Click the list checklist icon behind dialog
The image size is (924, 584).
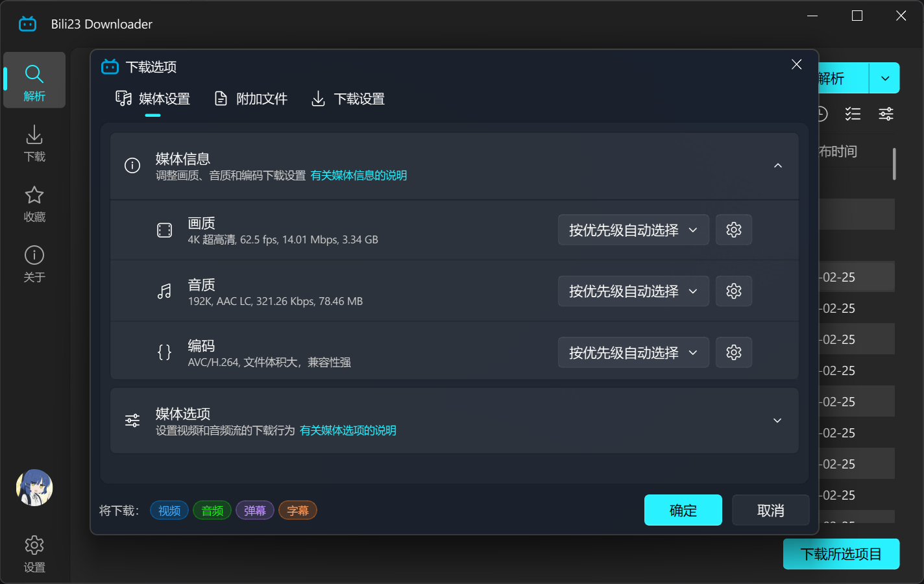853,114
